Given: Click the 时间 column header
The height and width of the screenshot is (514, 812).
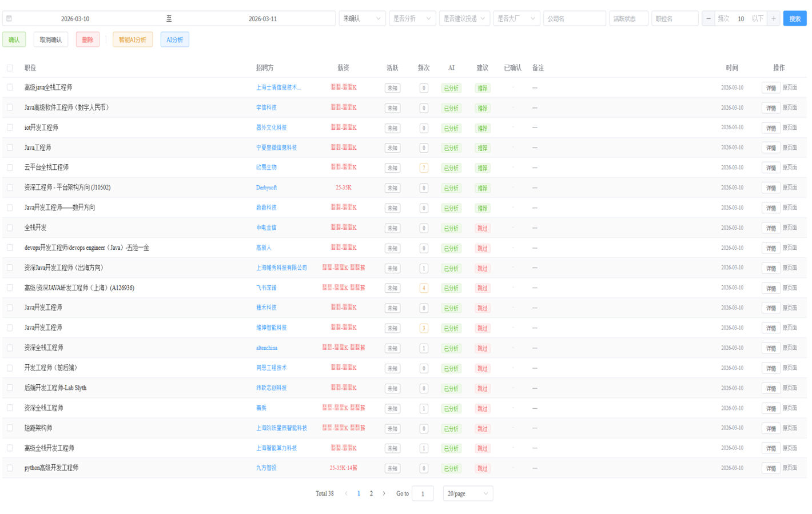Looking at the screenshot, I should [x=731, y=68].
